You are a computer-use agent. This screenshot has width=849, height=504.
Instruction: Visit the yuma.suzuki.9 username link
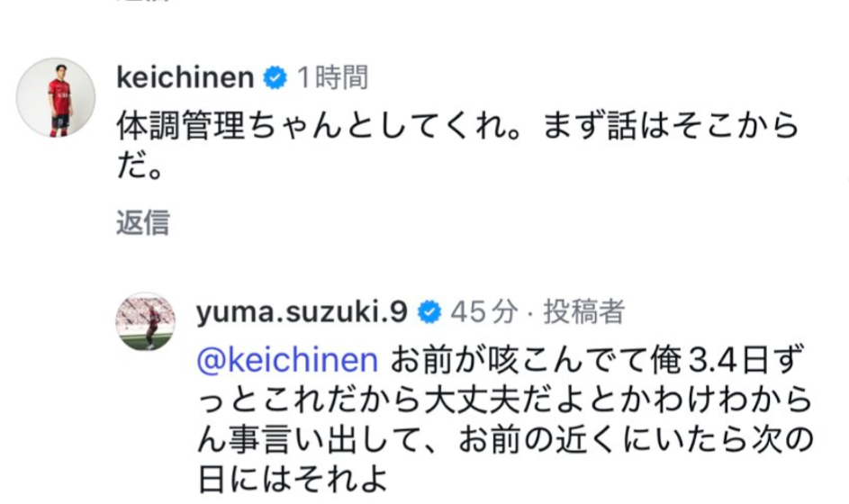point(302,312)
